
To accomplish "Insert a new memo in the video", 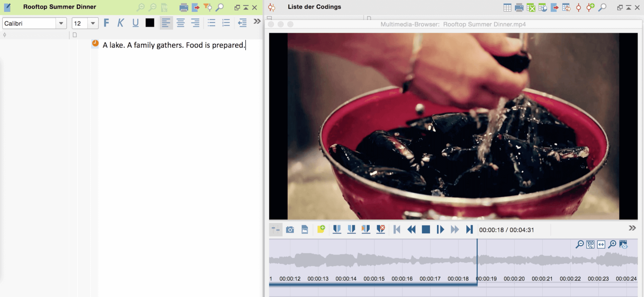I will [x=321, y=229].
